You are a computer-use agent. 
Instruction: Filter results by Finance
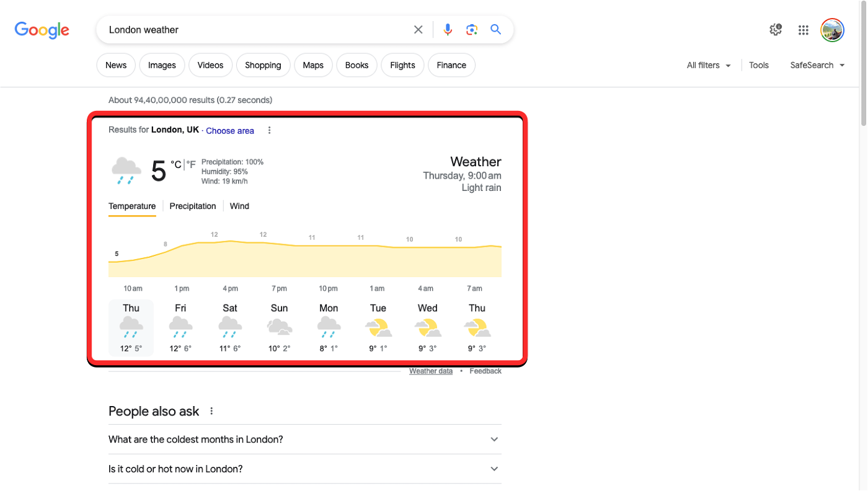click(x=451, y=65)
